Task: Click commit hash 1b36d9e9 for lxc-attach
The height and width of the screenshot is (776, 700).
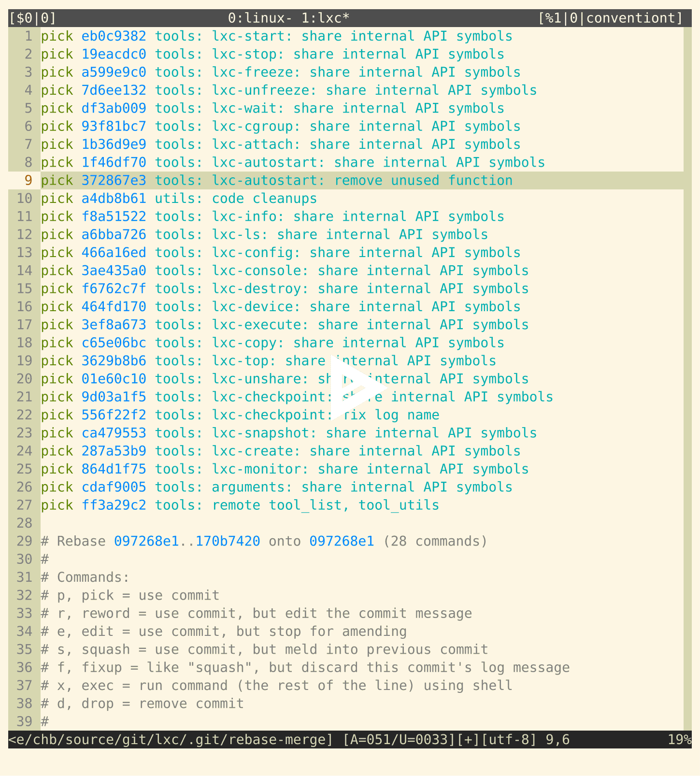Action: 114,144
